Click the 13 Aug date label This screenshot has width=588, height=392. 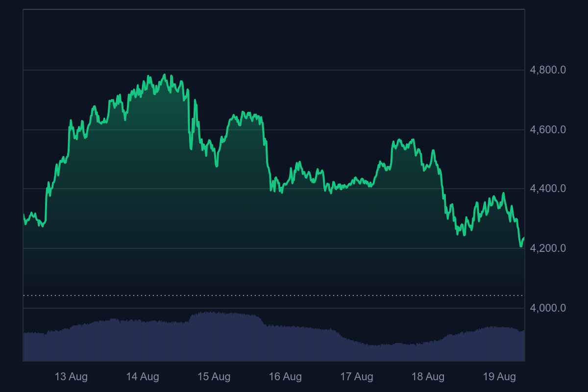71,377
